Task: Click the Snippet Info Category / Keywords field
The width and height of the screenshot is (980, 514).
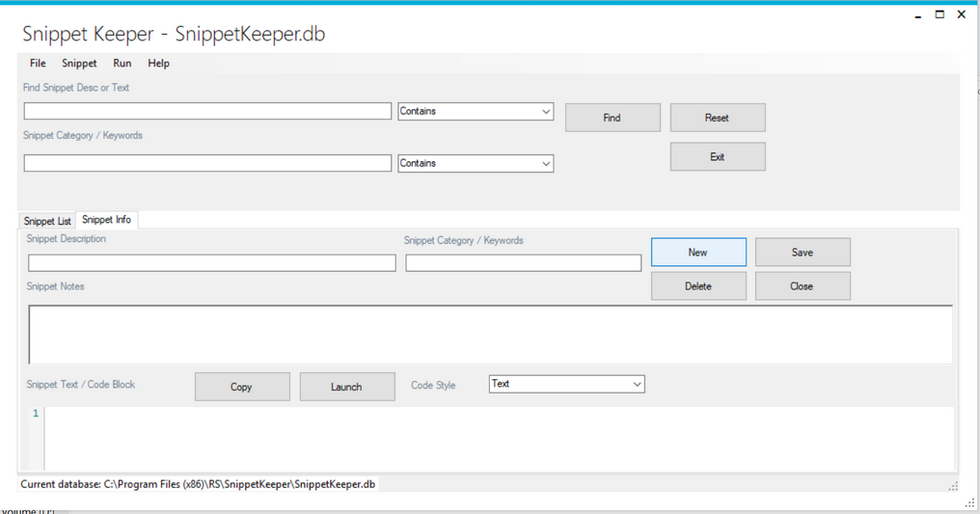Action: (523, 263)
